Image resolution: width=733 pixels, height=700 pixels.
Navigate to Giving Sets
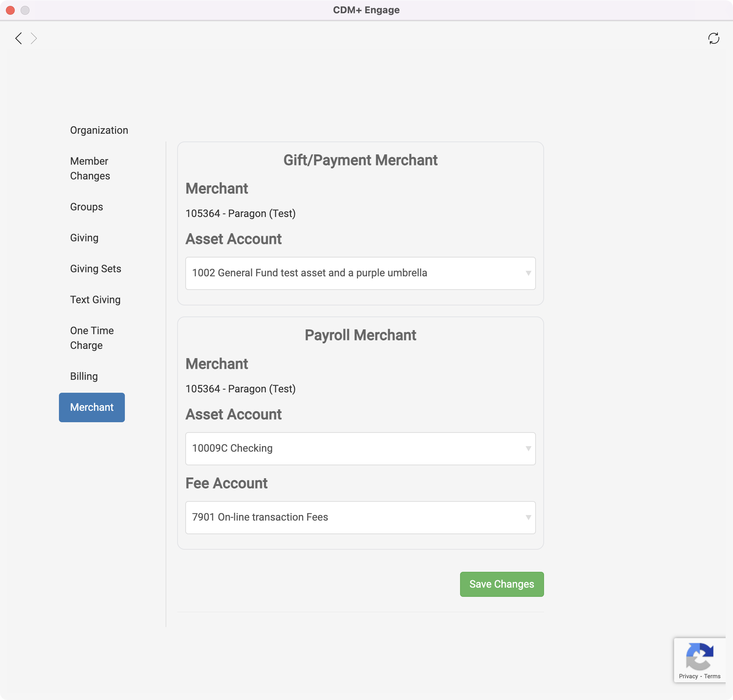(x=95, y=269)
